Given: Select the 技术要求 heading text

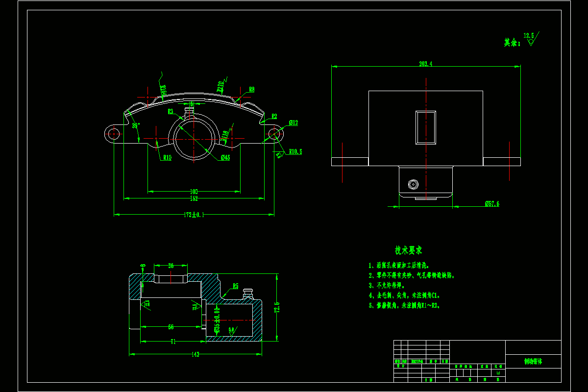Looking at the screenshot, I should (409, 250).
